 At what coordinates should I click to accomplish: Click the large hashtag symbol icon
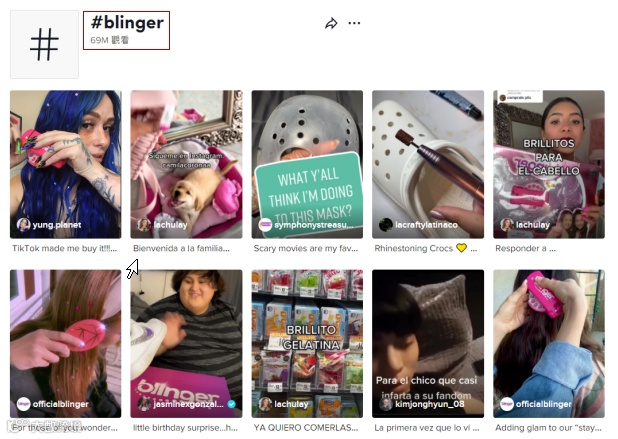(44, 45)
